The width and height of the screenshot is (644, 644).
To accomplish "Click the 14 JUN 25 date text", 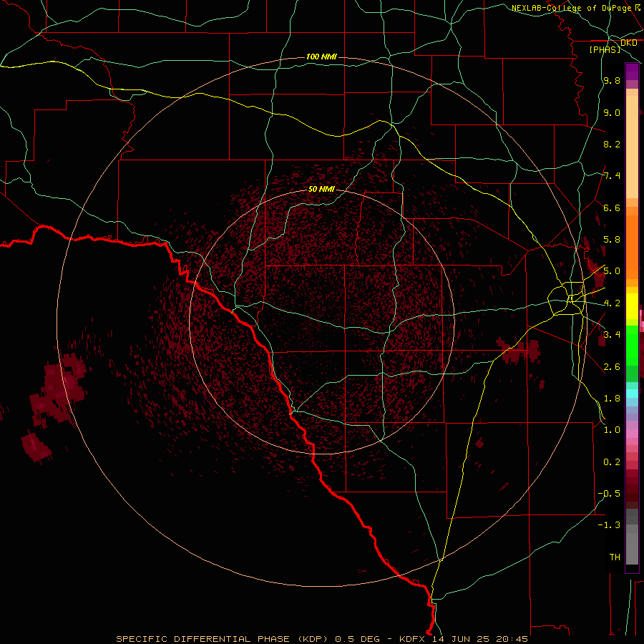I will 461,639.
